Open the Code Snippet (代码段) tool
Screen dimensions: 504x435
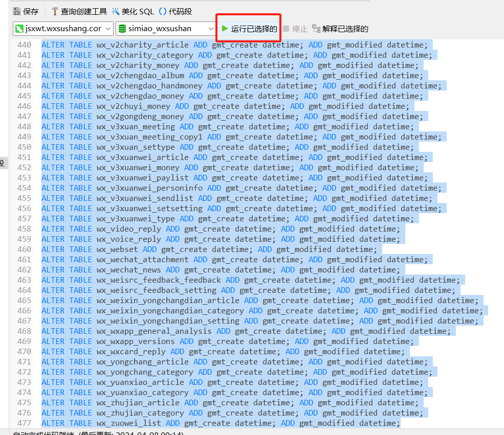176,12
